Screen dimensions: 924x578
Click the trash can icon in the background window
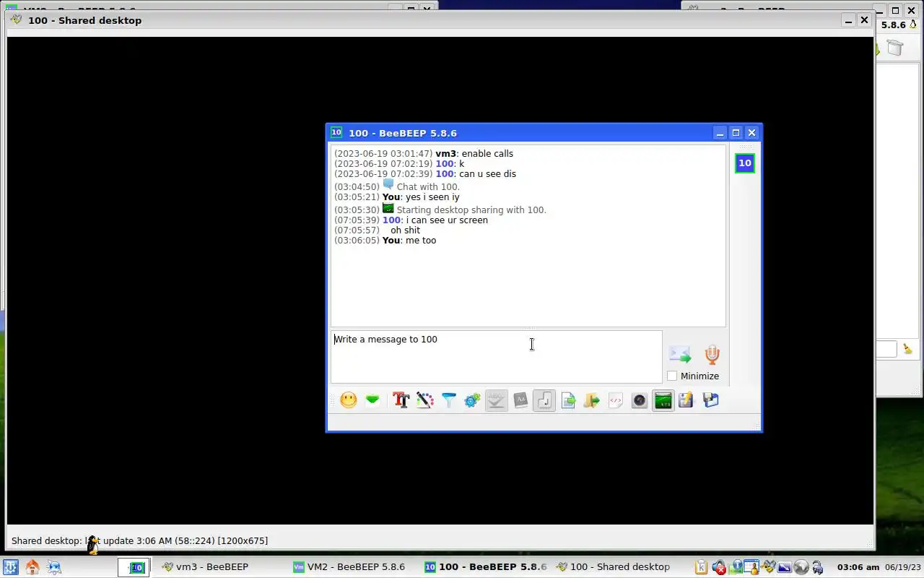[895, 48]
